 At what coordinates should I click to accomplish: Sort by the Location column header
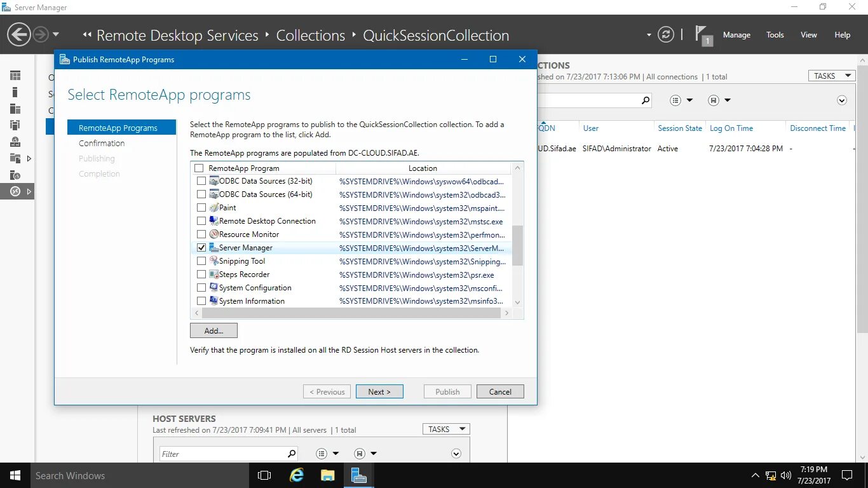click(x=423, y=168)
